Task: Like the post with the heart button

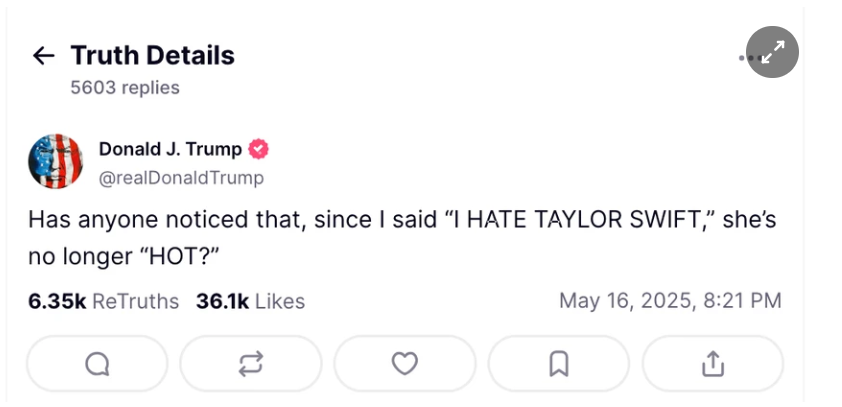Action: point(404,364)
